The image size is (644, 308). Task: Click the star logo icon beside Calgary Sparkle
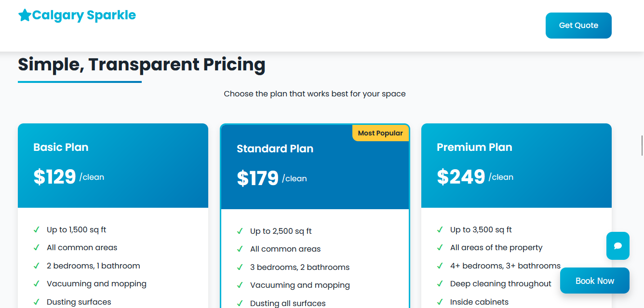click(x=25, y=15)
